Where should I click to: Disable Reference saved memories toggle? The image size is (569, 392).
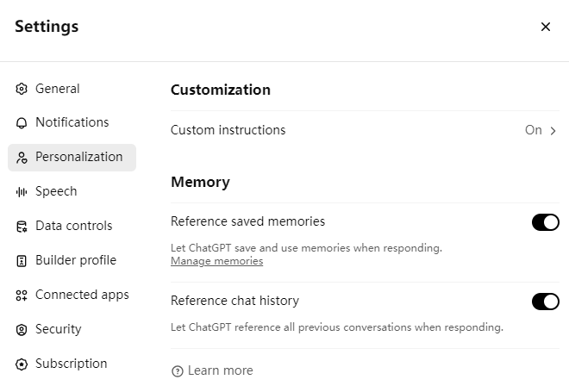point(545,222)
